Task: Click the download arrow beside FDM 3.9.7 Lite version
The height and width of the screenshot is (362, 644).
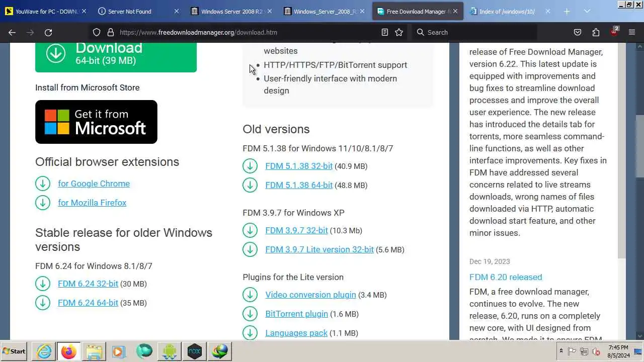Action: pyautogui.click(x=250, y=249)
